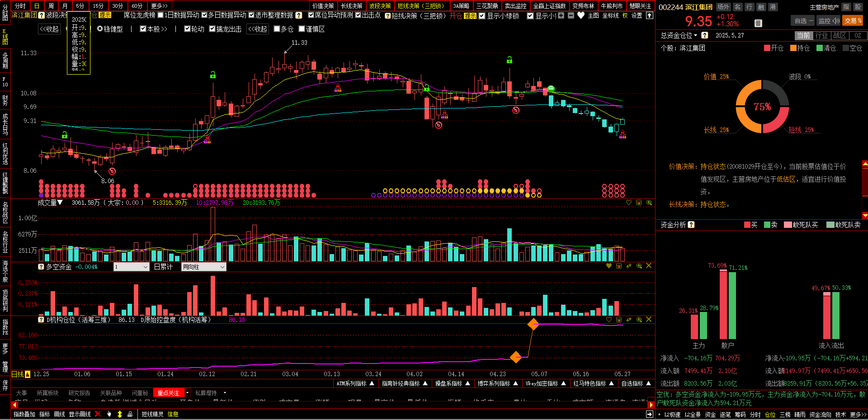Click the plus zoom icon in chart toolbar
Screen dimensions: 868x420
pos(561,15)
